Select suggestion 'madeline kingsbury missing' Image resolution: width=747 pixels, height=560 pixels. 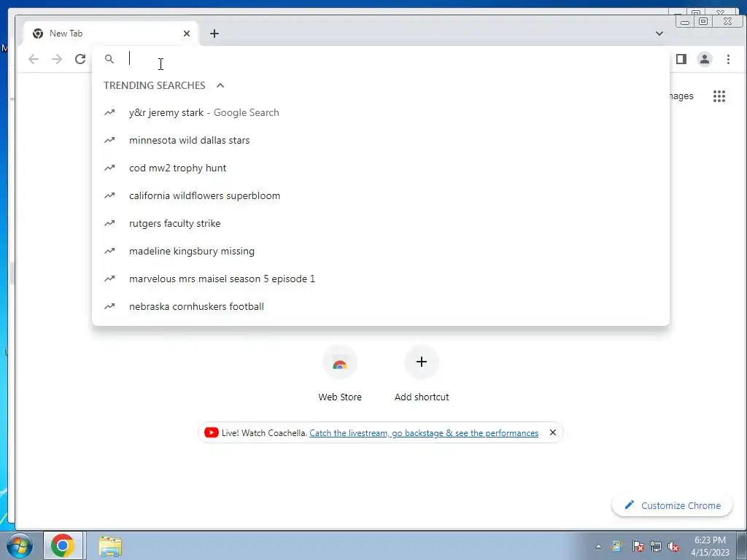click(x=381, y=251)
